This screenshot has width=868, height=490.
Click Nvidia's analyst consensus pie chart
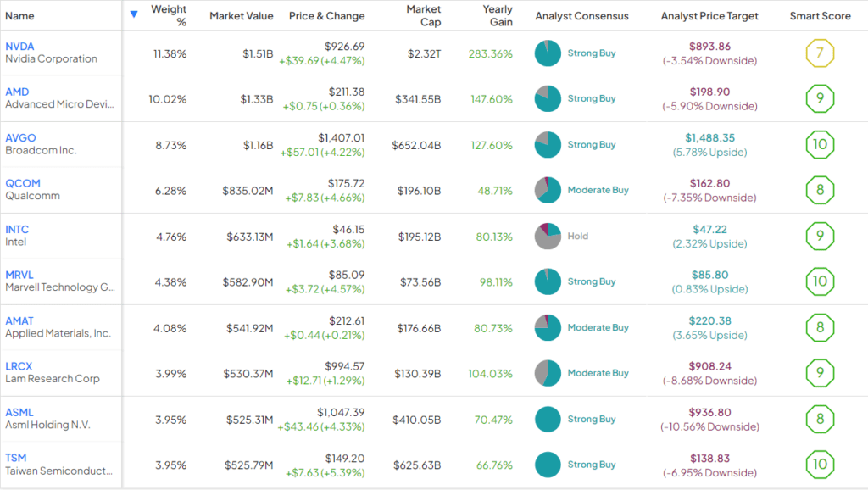coord(548,53)
